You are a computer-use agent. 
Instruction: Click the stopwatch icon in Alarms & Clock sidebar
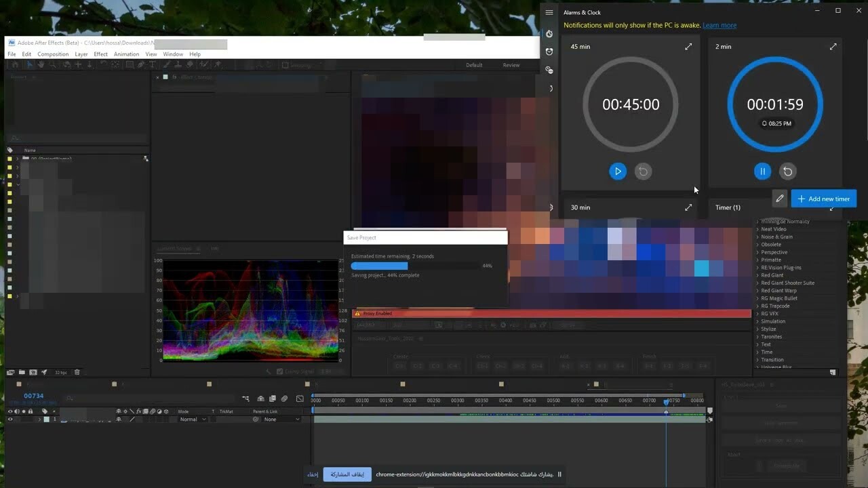(x=549, y=34)
